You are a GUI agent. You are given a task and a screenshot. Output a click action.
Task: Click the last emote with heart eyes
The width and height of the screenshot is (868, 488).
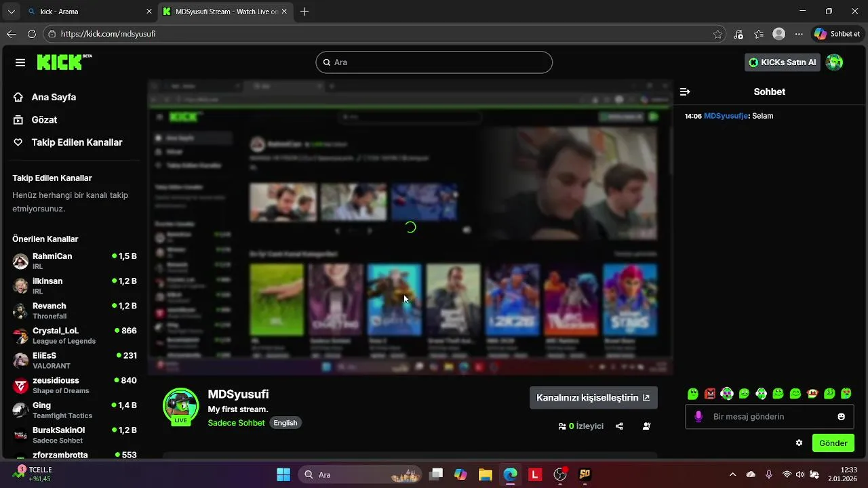point(846,393)
